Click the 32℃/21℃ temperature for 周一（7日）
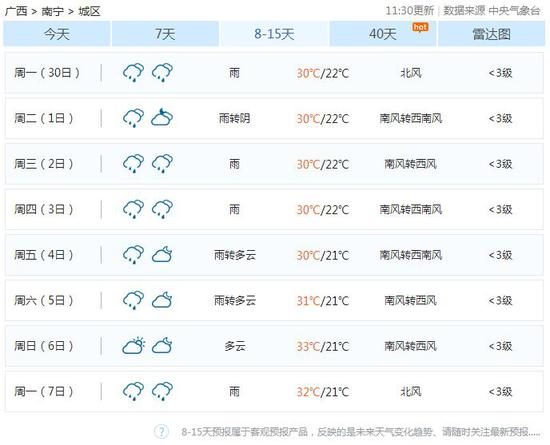Viewport: 550px width, 445px height. (323, 392)
